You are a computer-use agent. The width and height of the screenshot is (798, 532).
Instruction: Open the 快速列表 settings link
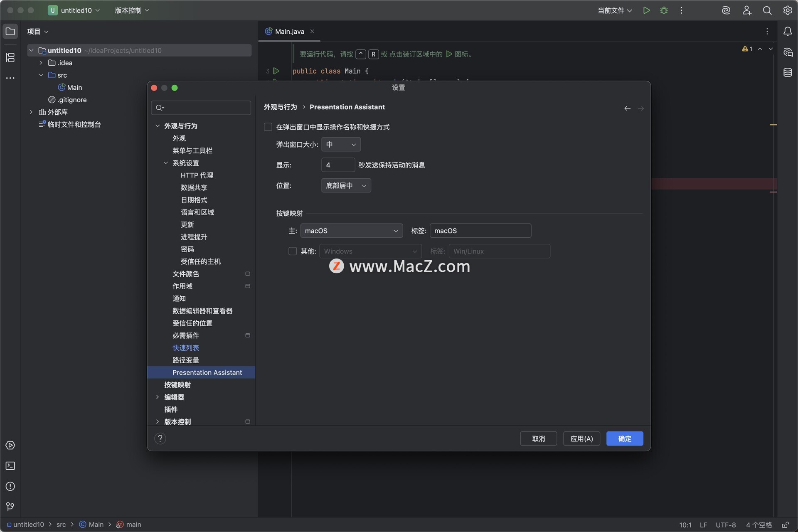tap(186, 348)
